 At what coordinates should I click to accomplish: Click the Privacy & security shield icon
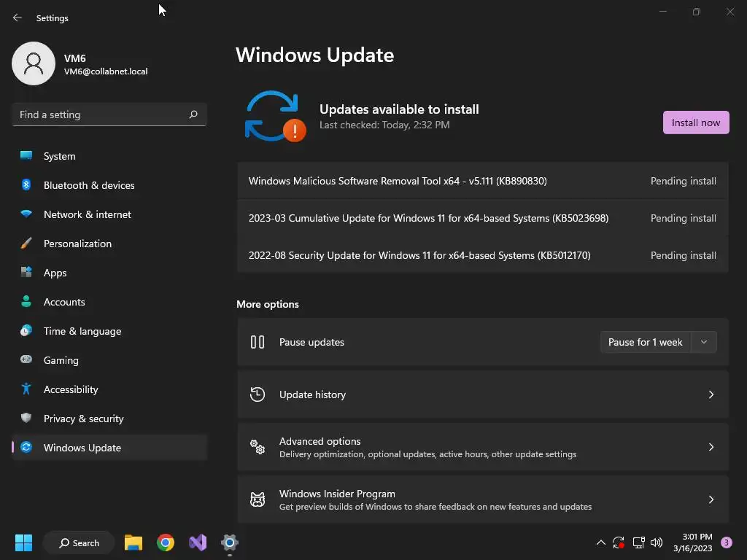pyautogui.click(x=26, y=418)
